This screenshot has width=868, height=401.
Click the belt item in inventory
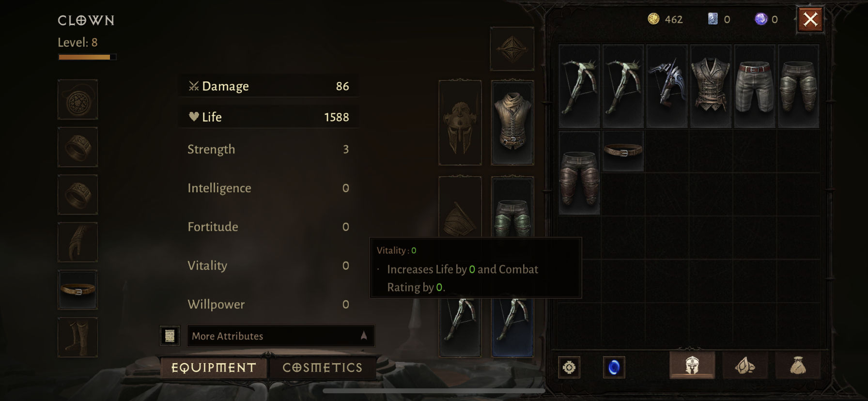[623, 151]
